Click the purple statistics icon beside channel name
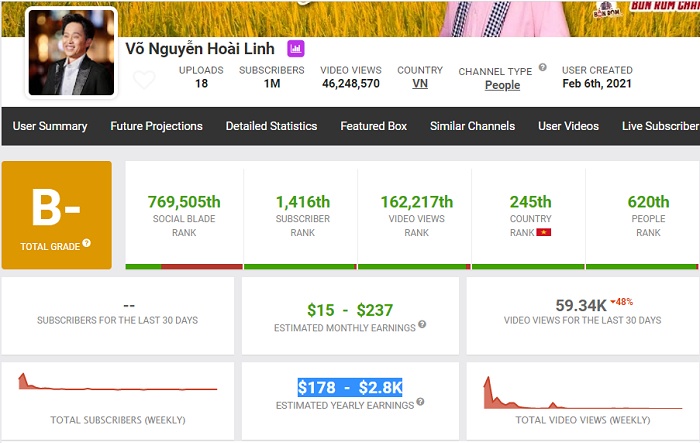Screen dimensions: 700x443 click(x=296, y=48)
